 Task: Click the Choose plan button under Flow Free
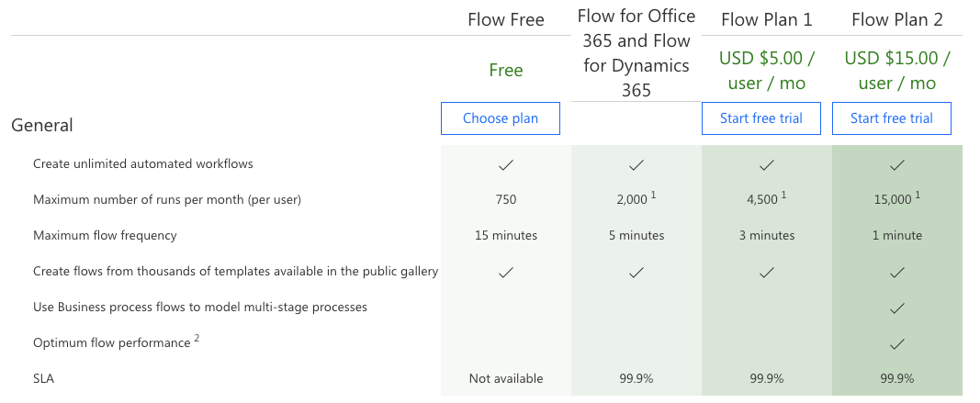pyautogui.click(x=500, y=118)
